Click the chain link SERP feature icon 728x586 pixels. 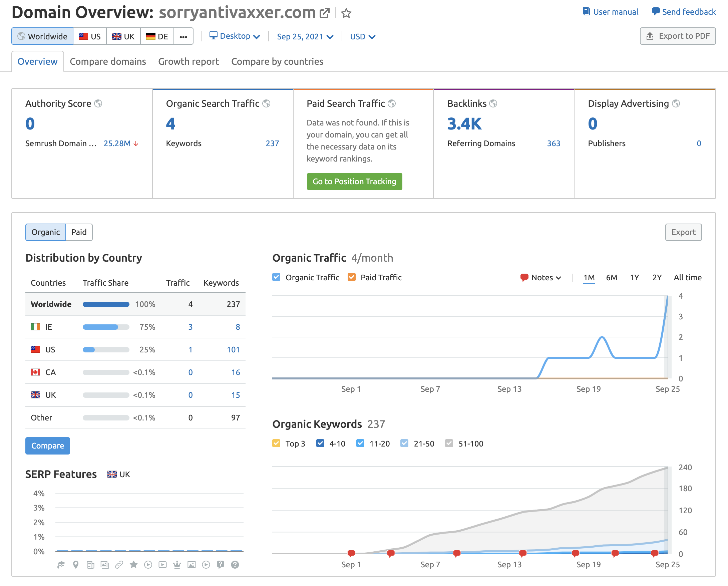(119, 564)
